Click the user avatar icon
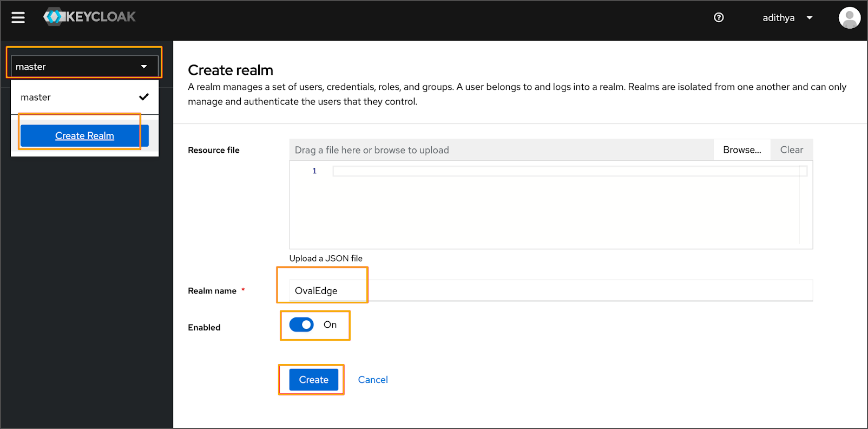 point(849,18)
